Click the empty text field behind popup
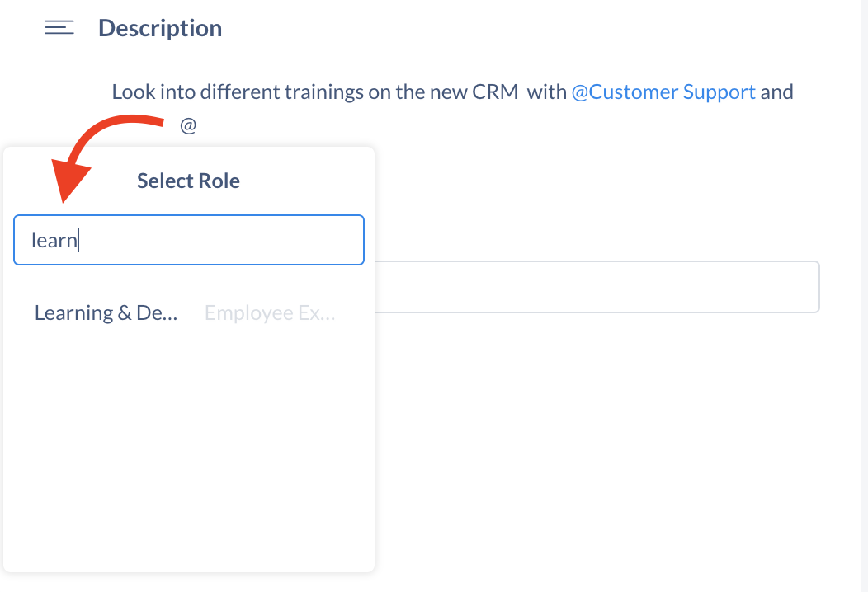This screenshot has width=868, height=592. [x=597, y=287]
